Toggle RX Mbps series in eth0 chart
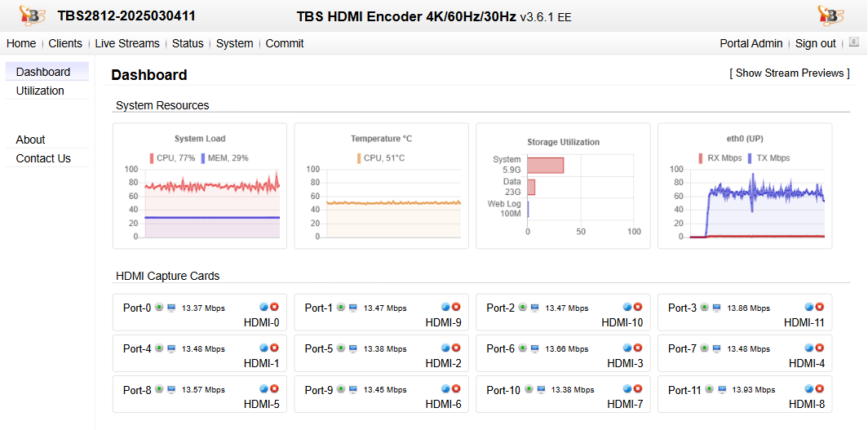868x430 pixels. point(721,158)
